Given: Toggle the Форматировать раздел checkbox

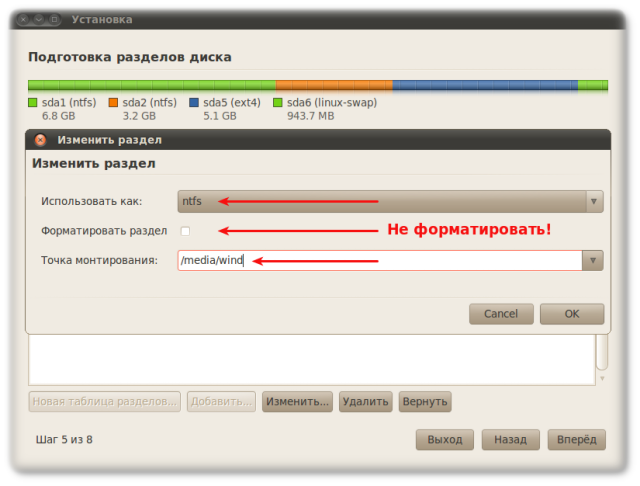Looking at the screenshot, I should [185, 231].
